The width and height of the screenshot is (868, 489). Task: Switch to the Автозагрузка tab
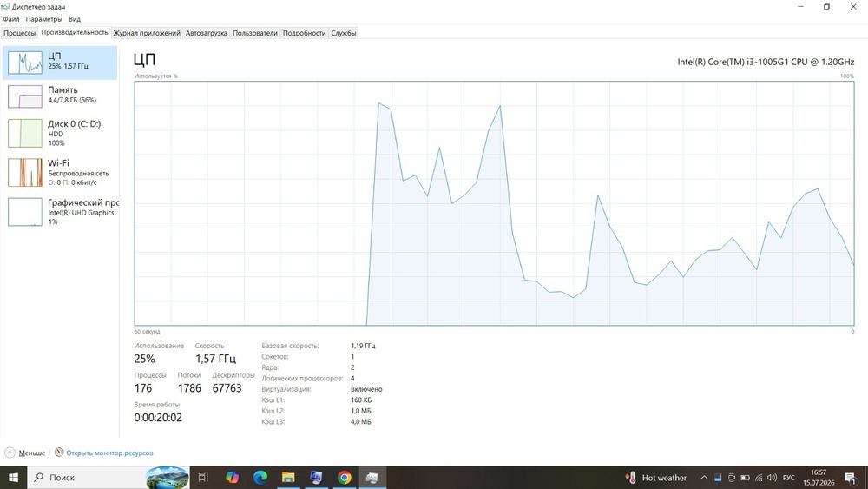pyautogui.click(x=206, y=33)
